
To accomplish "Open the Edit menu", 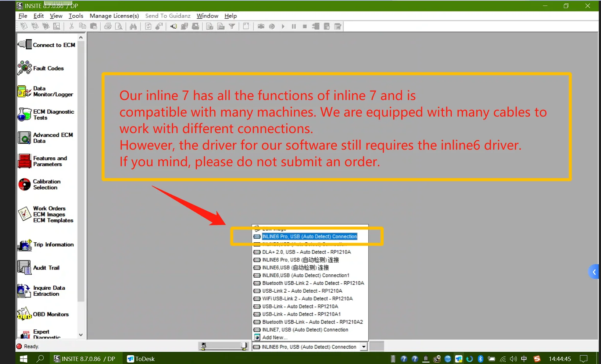I will [39, 16].
